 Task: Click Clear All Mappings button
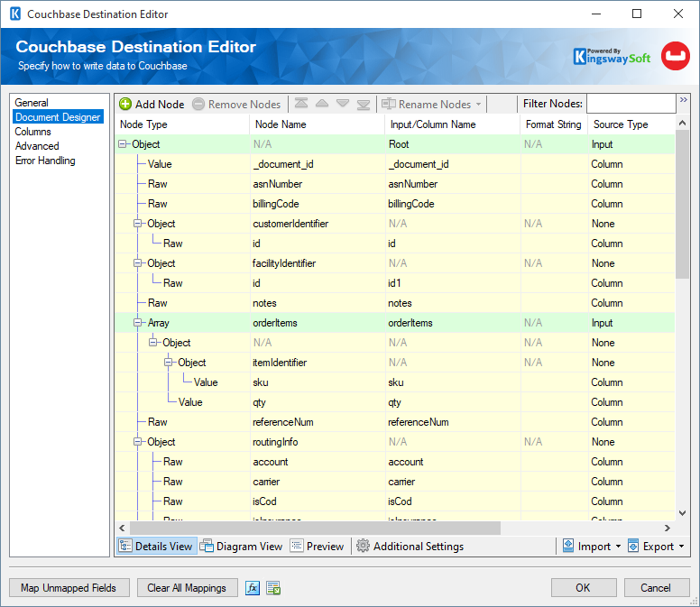point(187,588)
